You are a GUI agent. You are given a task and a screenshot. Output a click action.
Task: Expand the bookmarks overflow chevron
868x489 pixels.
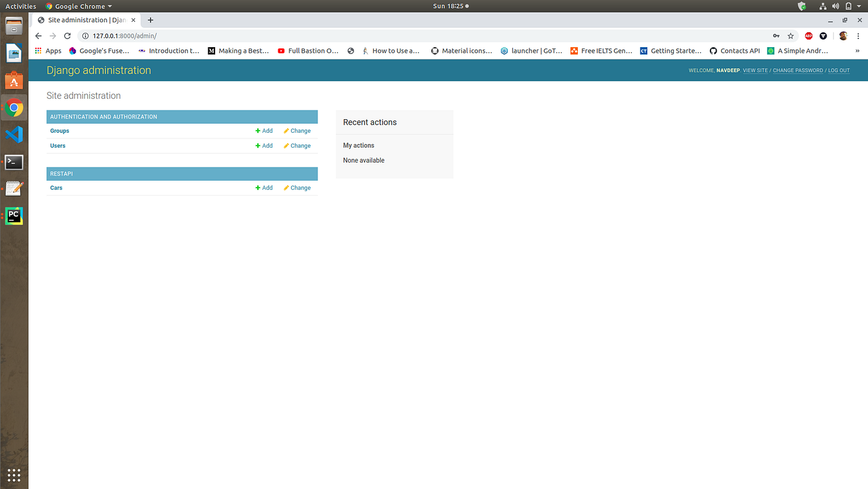click(x=857, y=50)
